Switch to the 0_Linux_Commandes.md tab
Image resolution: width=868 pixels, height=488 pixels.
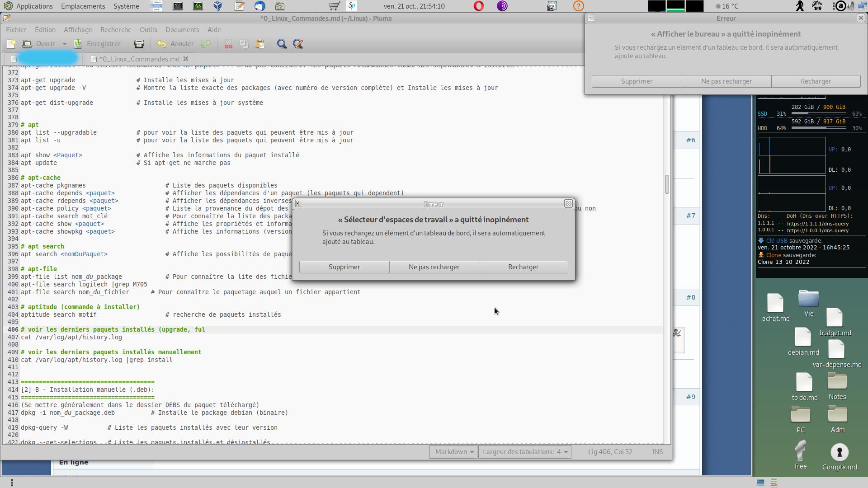tap(139, 59)
